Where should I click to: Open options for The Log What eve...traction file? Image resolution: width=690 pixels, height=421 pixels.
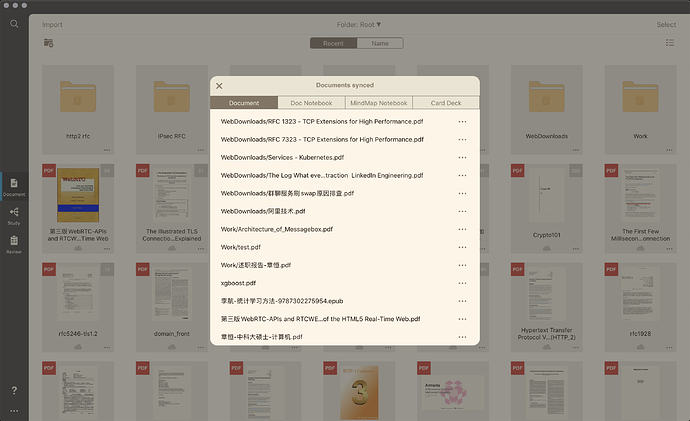tap(462, 176)
